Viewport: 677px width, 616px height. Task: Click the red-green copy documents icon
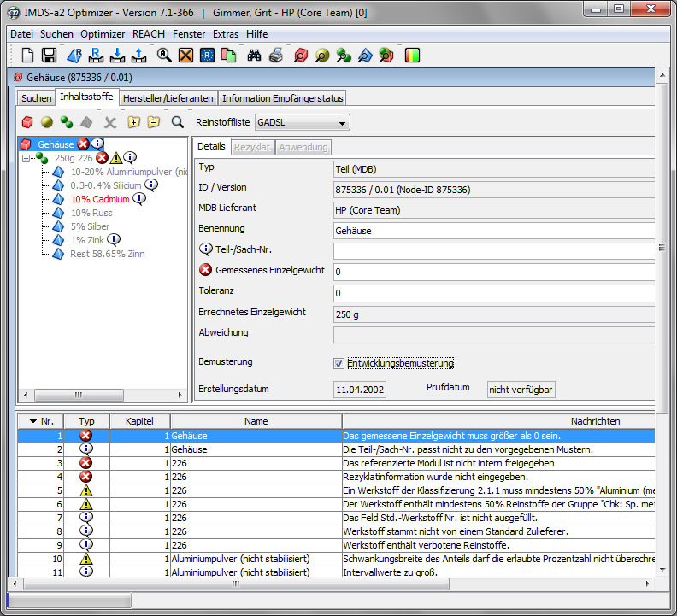[x=228, y=56]
